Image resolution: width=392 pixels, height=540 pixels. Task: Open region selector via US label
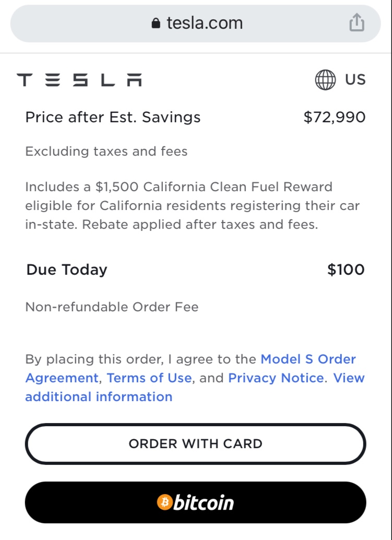pyautogui.click(x=355, y=79)
